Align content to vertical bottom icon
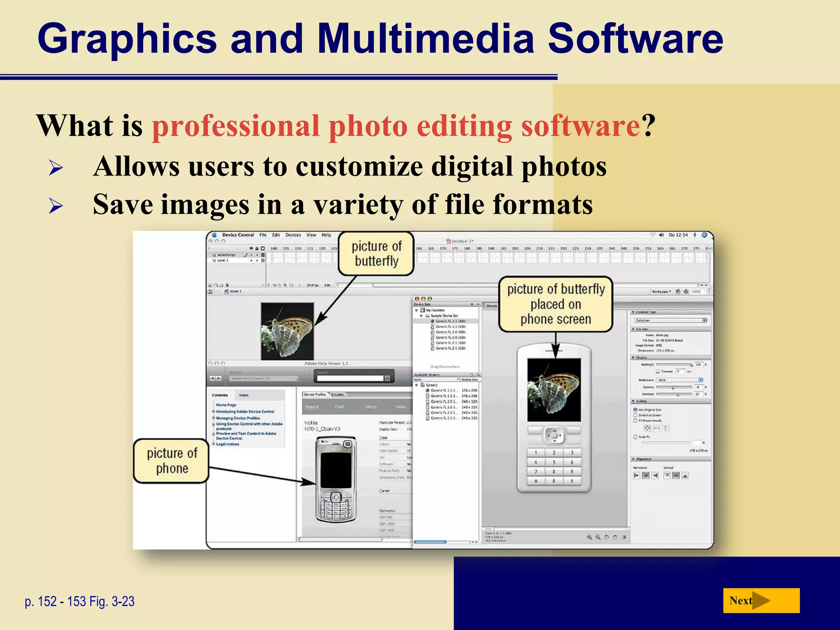 (685, 475)
